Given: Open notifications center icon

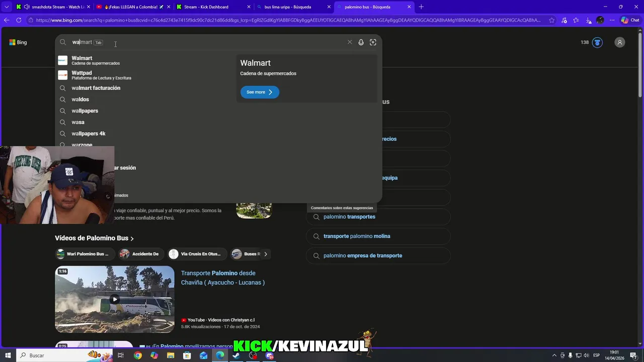Looking at the screenshot, I should coord(633,355).
